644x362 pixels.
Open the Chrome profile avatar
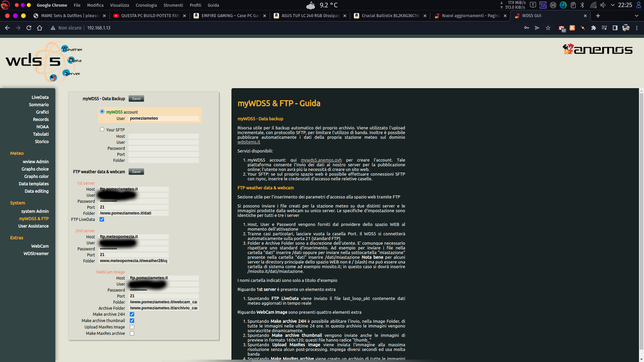click(625, 28)
